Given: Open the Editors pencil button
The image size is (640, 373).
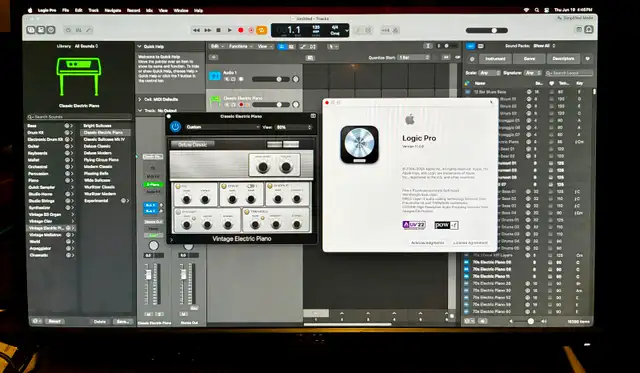Looking at the screenshot, I should pos(88,30).
